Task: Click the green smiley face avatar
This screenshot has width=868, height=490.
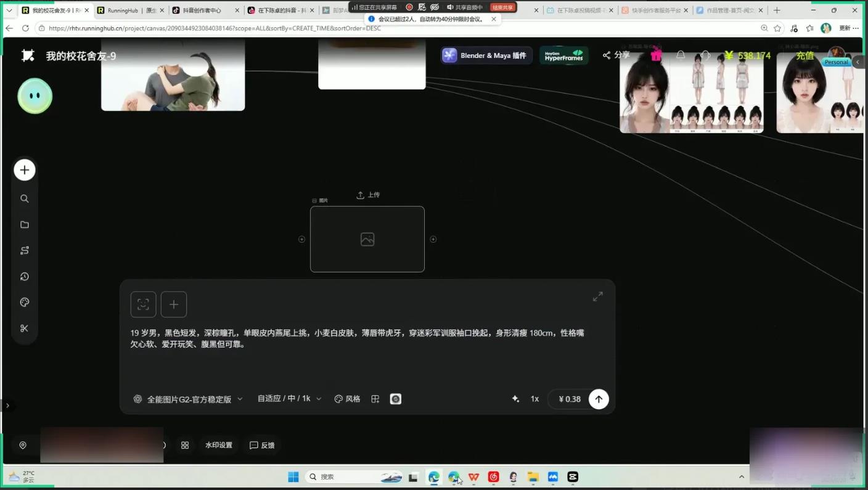Action: pyautogui.click(x=35, y=96)
